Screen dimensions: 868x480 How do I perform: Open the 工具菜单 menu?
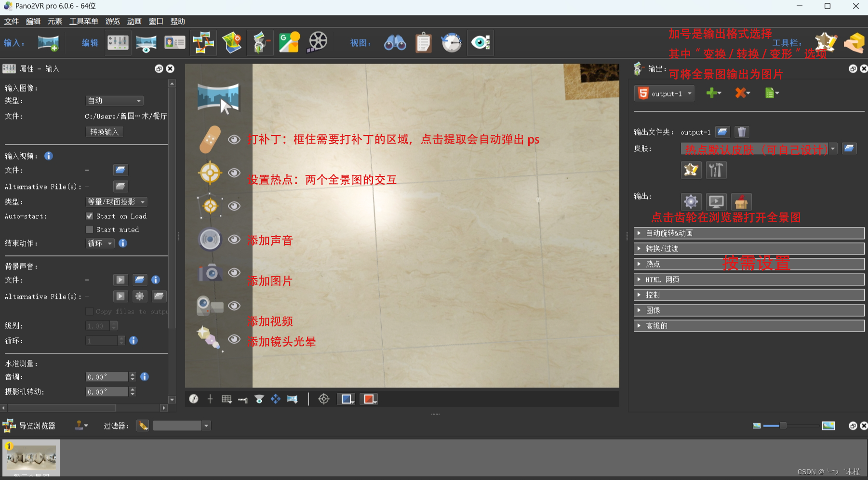click(84, 21)
